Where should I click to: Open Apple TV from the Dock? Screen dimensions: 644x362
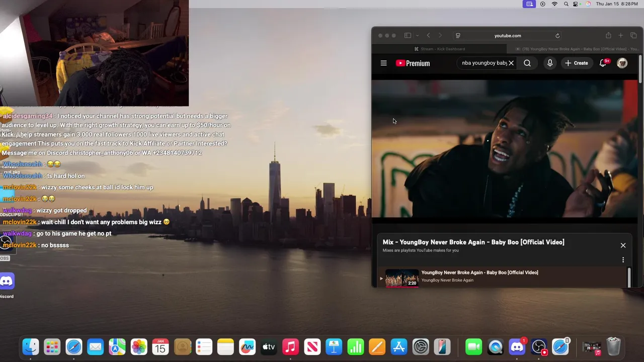269,347
